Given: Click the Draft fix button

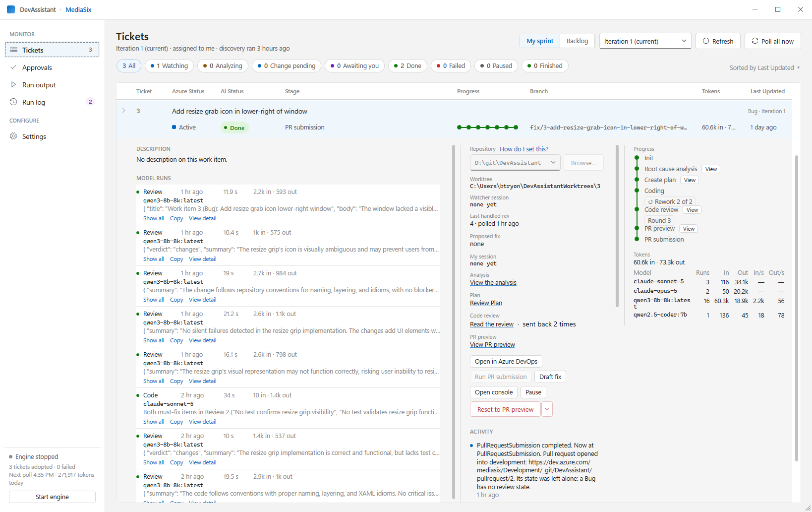Looking at the screenshot, I should (550, 377).
